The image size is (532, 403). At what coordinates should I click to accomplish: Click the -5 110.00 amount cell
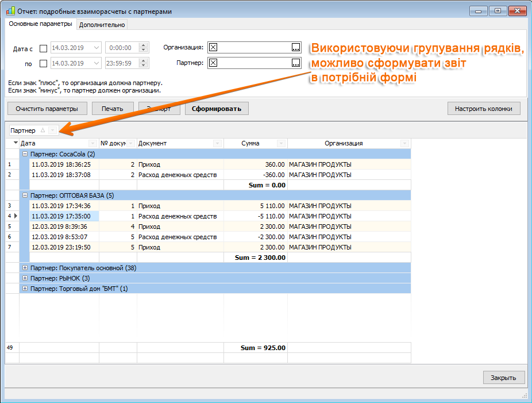click(x=256, y=216)
